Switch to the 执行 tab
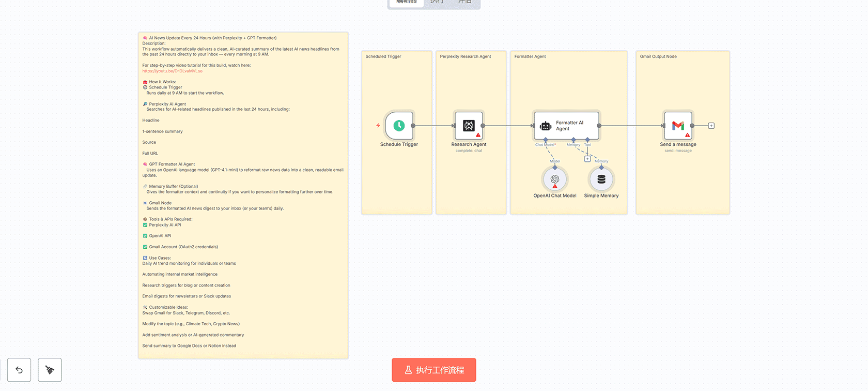This screenshot has width=868, height=391. coord(437,2)
